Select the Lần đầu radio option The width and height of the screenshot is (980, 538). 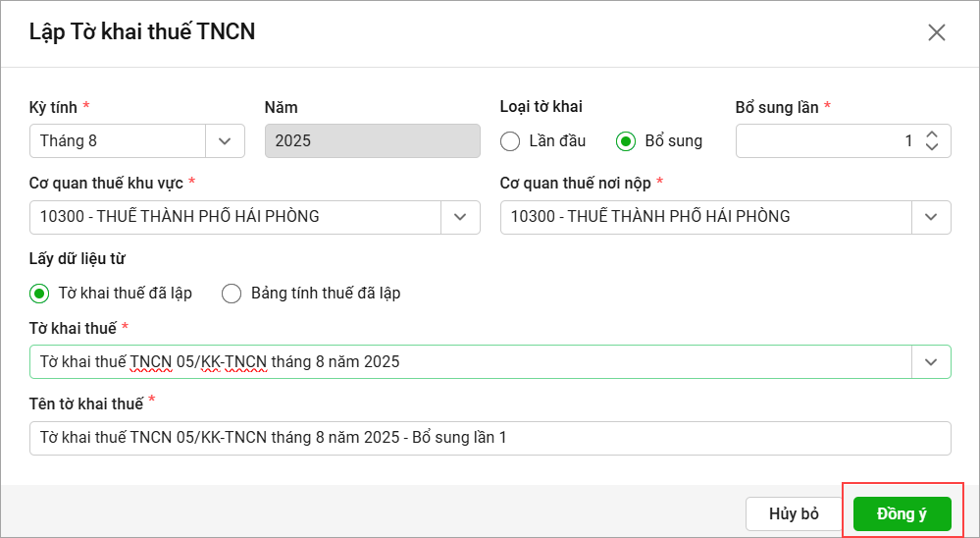tap(510, 141)
